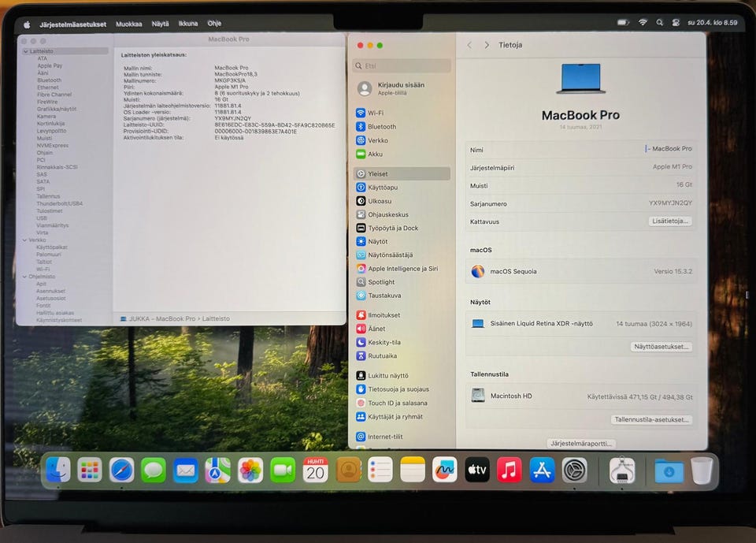The height and width of the screenshot is (543, 756).
Task: Click Näyttöasetukset button
Action: click(661, 347)
